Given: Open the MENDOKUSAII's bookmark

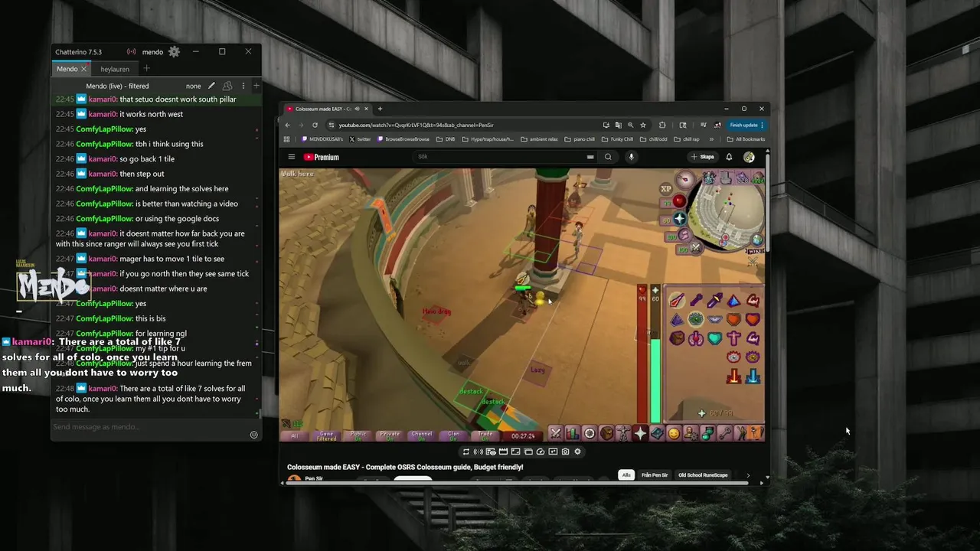Looking at the screenshot, I should (x=322, y=139).
